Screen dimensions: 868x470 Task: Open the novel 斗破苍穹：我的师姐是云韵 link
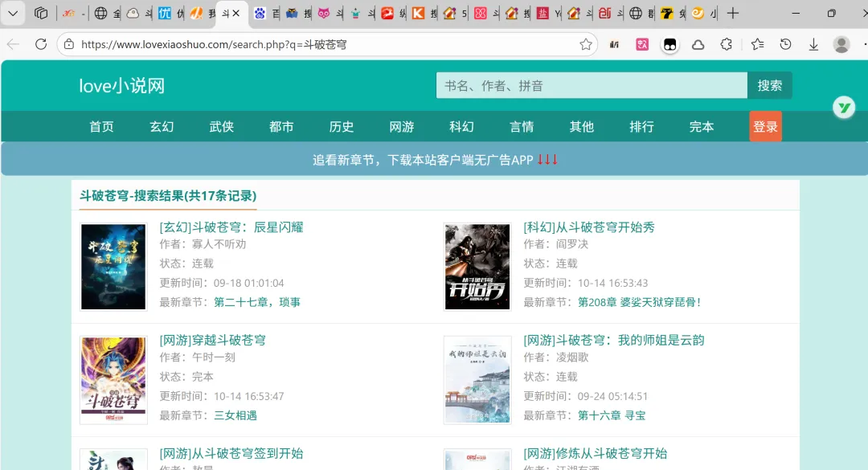614,340
